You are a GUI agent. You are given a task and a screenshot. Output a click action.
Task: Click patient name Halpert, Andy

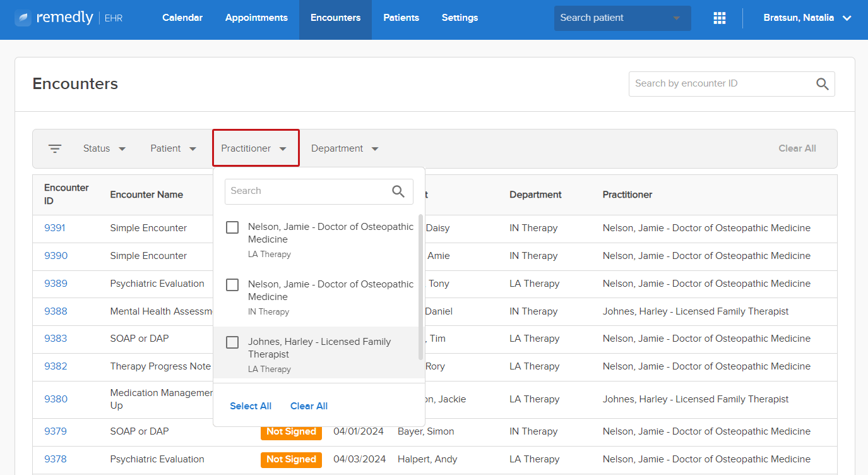427,459
